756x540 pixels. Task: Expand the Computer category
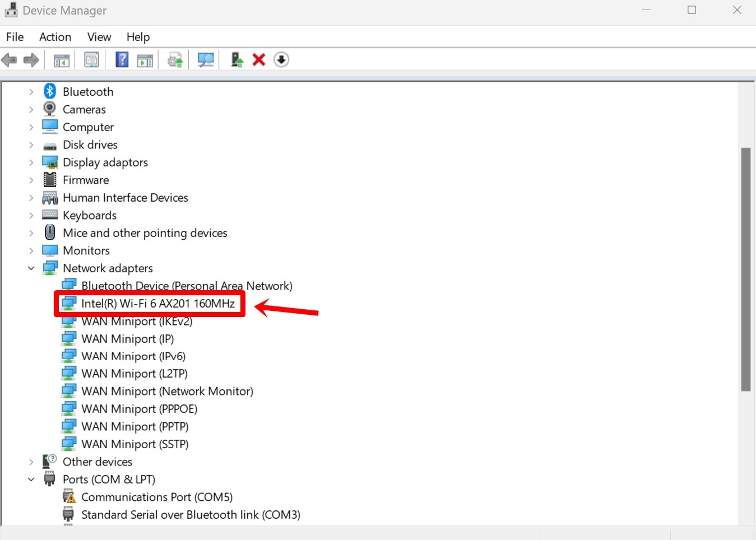click(x=31, y=127)
